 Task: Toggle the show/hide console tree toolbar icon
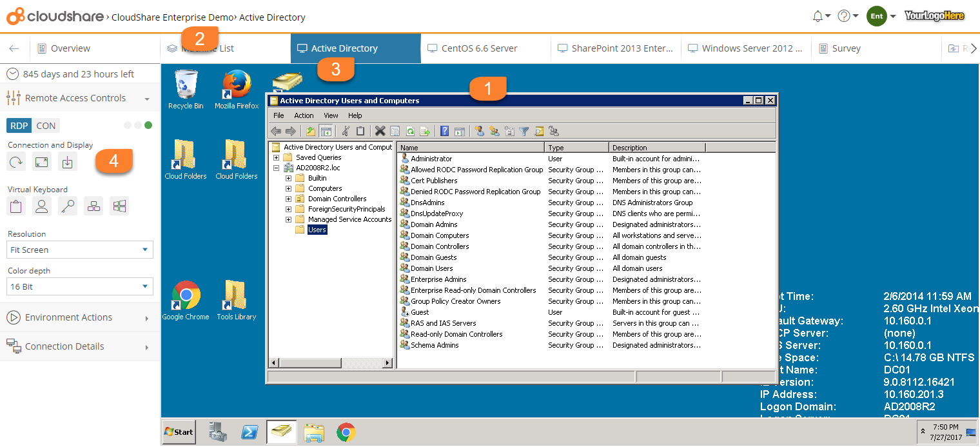click(326, 131)
